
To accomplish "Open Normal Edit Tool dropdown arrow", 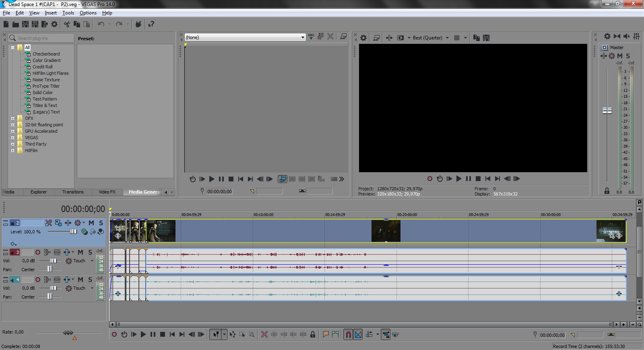I will [x=224, y=334].
